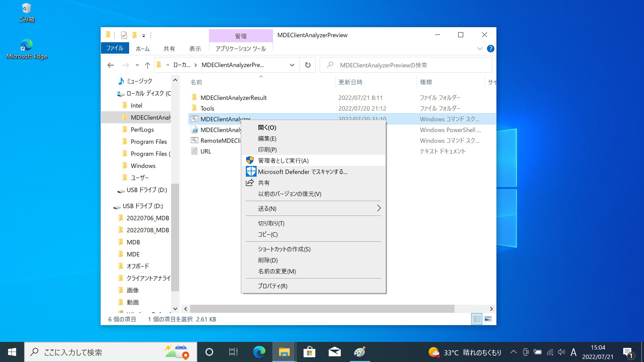Select オフボード folder in navigation tree

pyautogui.click(x=138, y=266)
